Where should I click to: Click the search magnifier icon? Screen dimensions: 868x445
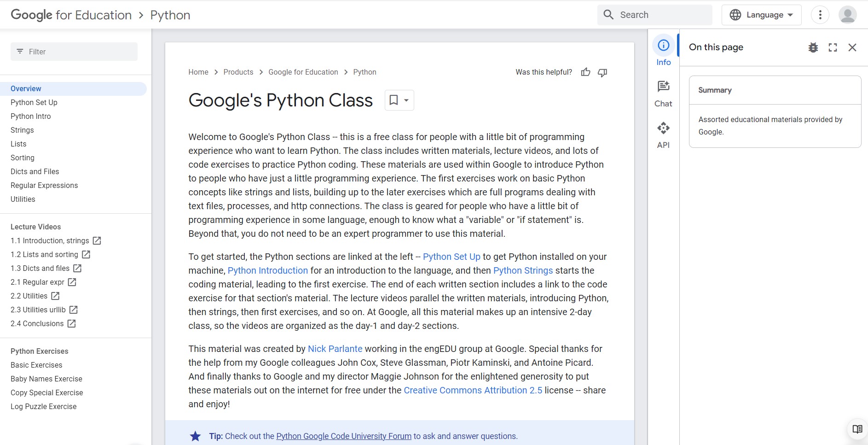608,14
